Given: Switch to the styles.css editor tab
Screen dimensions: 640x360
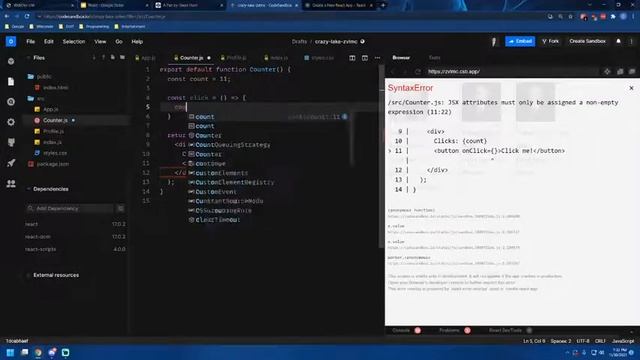Looking at the screenshot, I should tap(320, 58).
